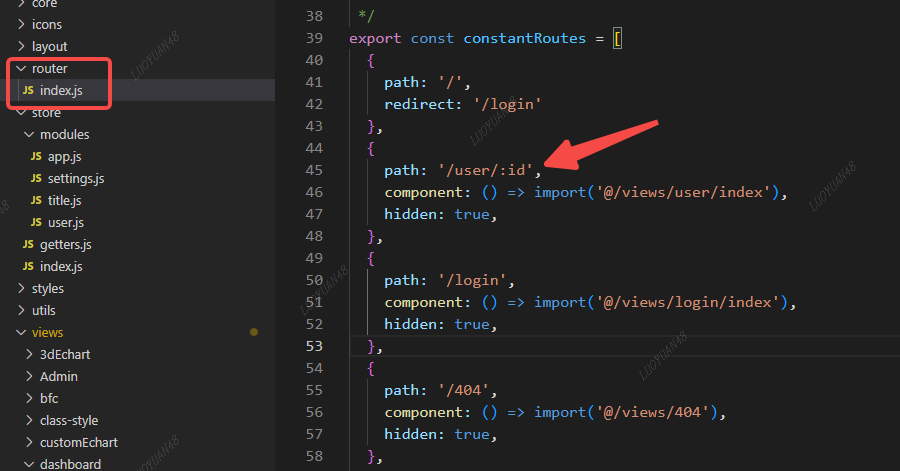This screenshot has width=900, height=471.
Task: Click path '/login' string on line 50
Action: pos(472,281)
